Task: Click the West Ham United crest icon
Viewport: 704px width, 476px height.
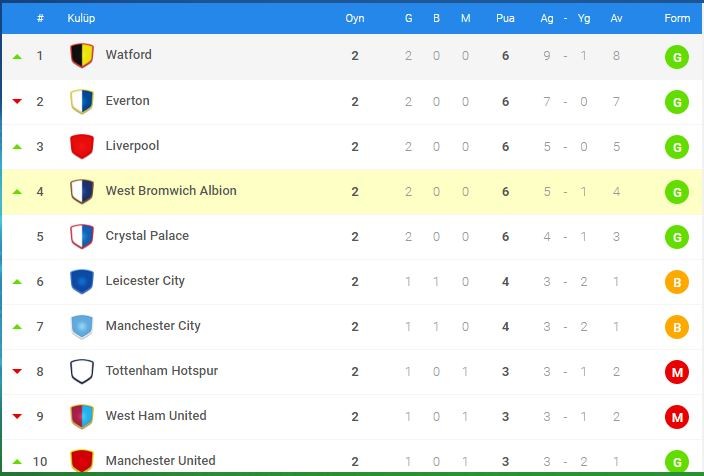Action: (x=82, y=416)
